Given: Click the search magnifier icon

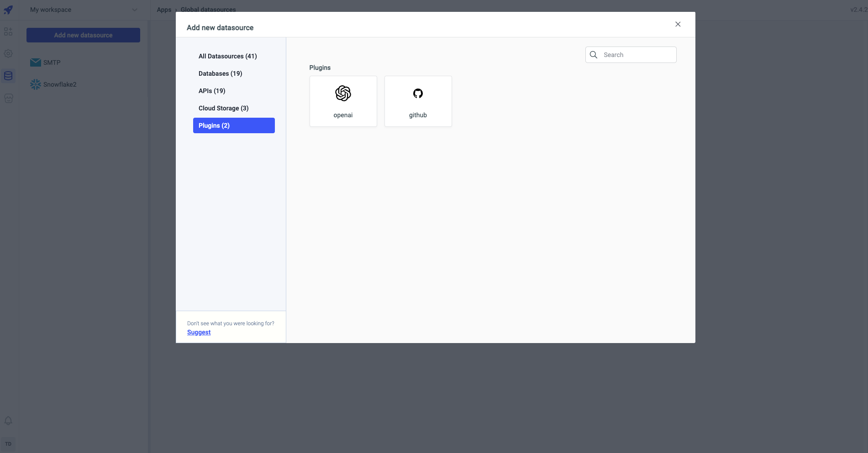Looking at the screenshot, I should pyautogui.click(x=594, y=55).
